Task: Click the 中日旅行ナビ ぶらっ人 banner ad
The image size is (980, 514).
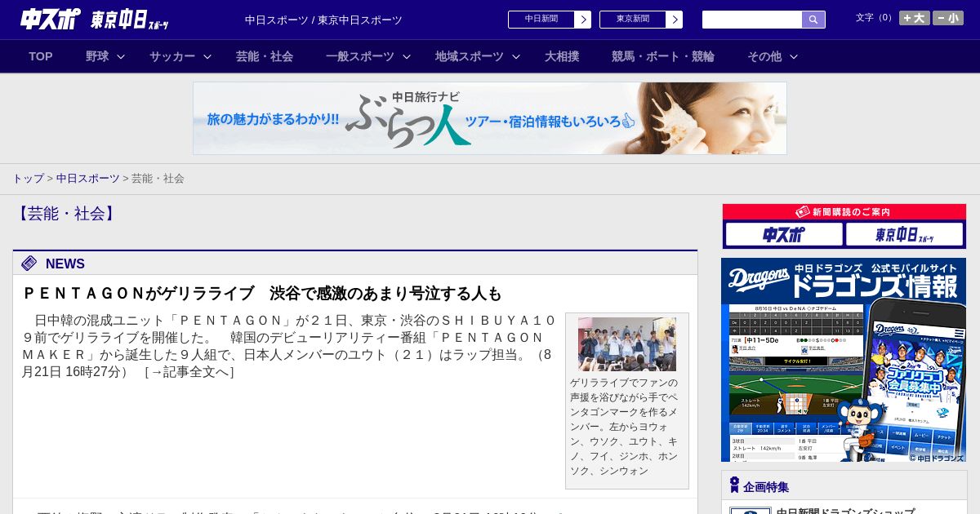Action: [490, 118]
